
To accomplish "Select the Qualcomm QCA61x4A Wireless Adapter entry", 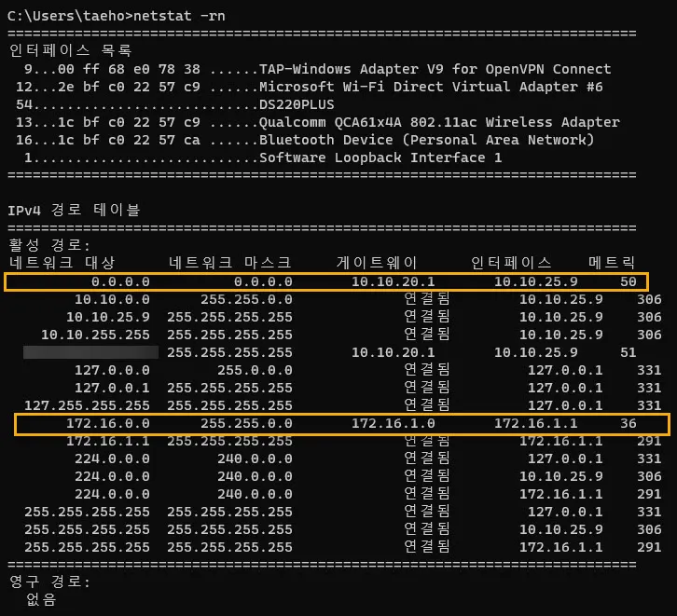I will click(438, 122).
